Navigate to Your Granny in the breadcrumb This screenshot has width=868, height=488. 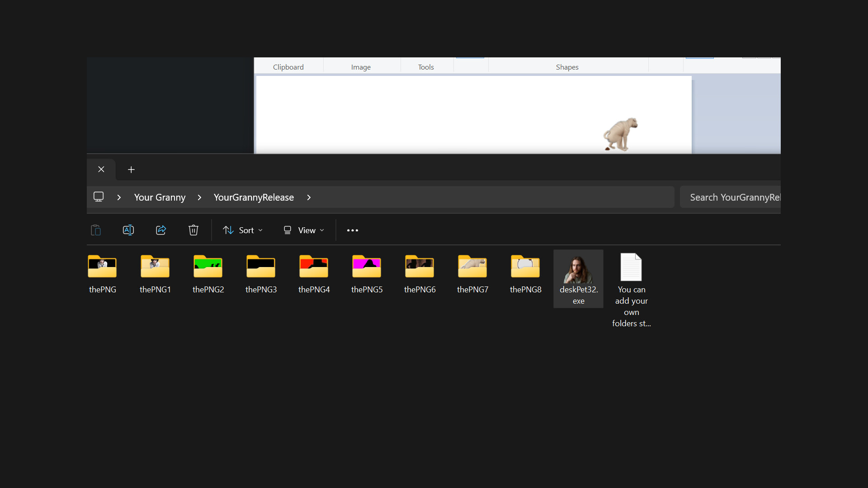(x=159, y=197)
